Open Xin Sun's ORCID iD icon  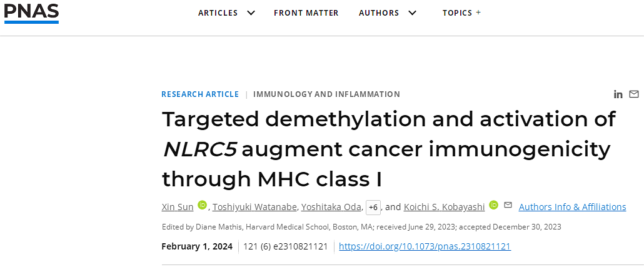[202, 204]
